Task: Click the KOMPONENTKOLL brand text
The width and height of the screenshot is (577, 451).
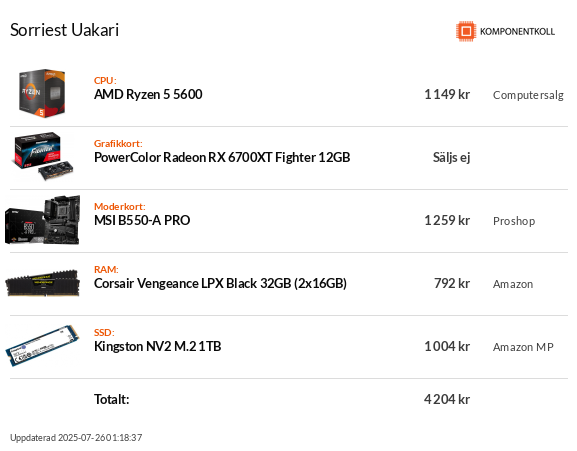Action: (x=517, y=32)
